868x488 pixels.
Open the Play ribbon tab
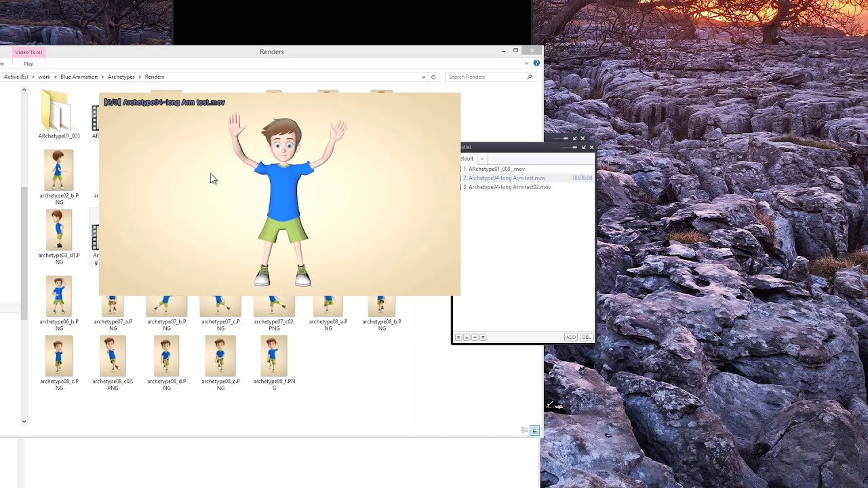[28, 64]
